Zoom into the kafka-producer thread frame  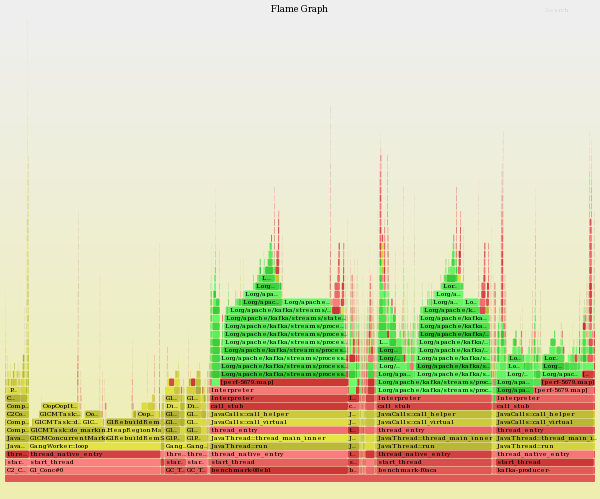coord(545,470)
